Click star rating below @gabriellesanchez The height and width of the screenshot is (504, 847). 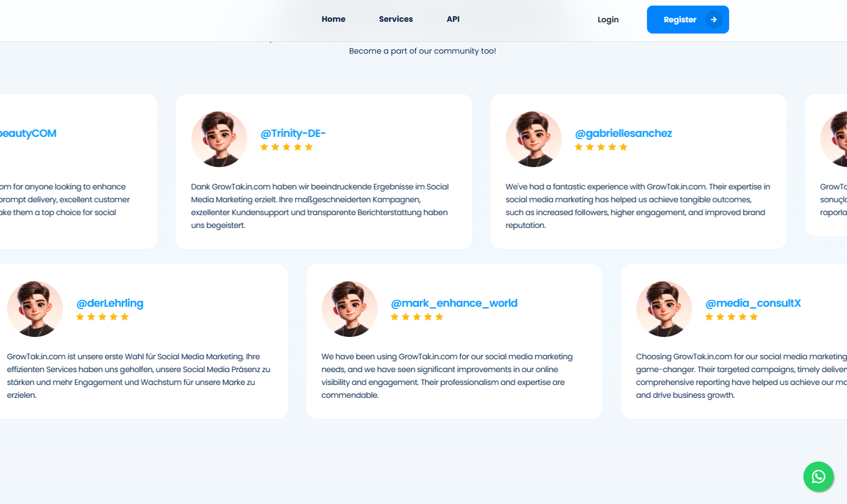point(601,147)
